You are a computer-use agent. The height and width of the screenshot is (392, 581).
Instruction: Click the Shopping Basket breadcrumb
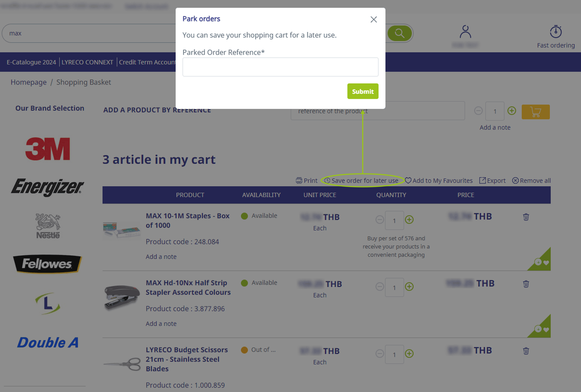tap(84, 82)
